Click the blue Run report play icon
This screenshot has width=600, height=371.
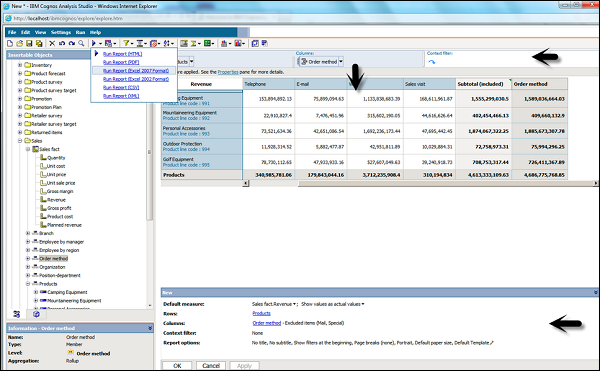(94, 44)
